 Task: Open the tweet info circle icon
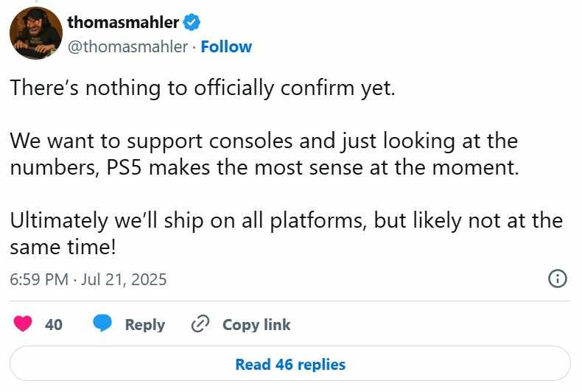pos(558,279)
